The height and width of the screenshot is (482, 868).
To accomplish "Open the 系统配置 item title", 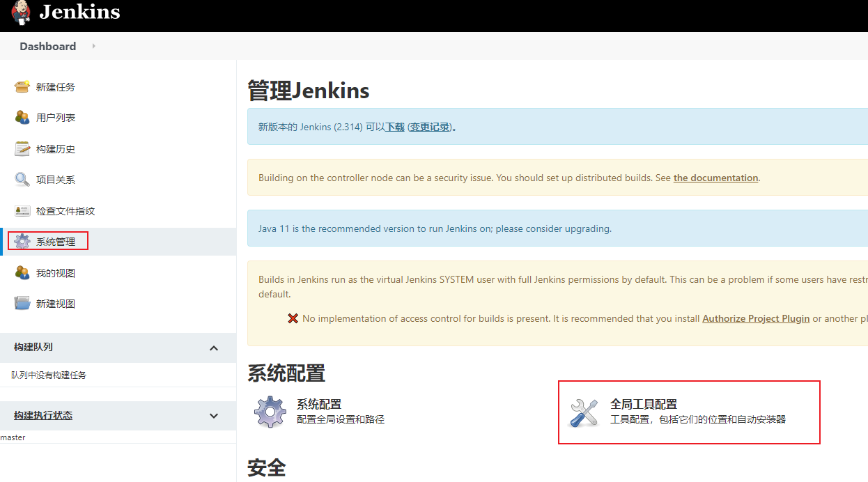I will (319, 404).
